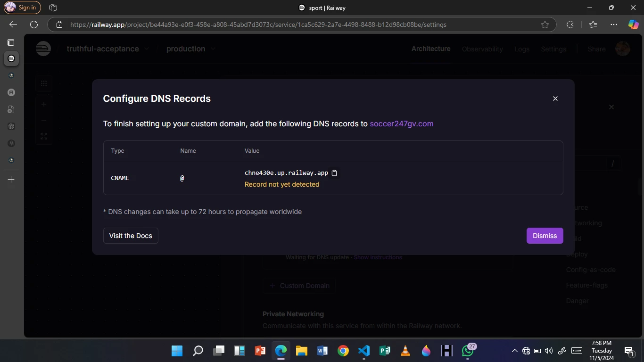This screenshot has width=644, height=362.
Task: Close the service settings panel
Action: (x=611, y=107)
